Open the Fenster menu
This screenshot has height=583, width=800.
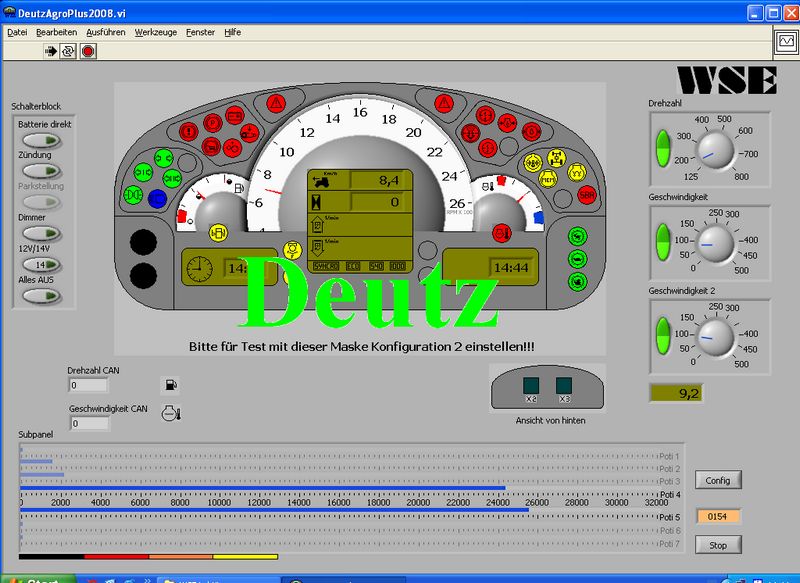(200, 32)
